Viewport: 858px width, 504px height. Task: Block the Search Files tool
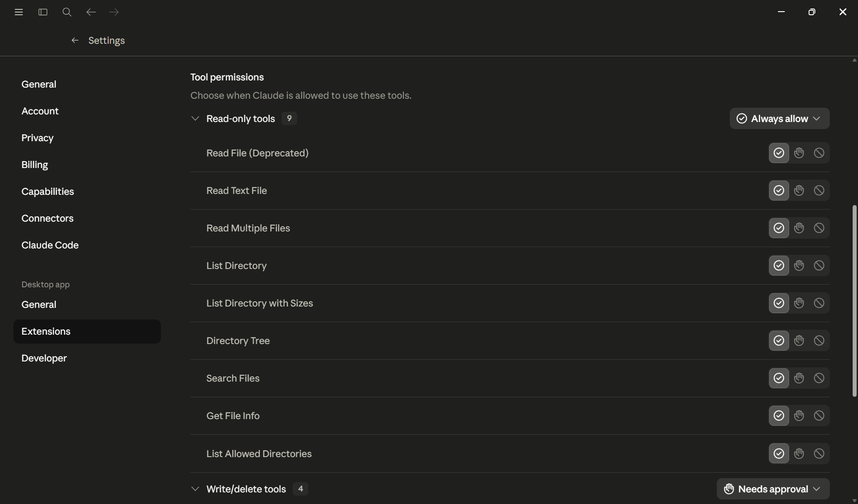[x=819, y=378]
